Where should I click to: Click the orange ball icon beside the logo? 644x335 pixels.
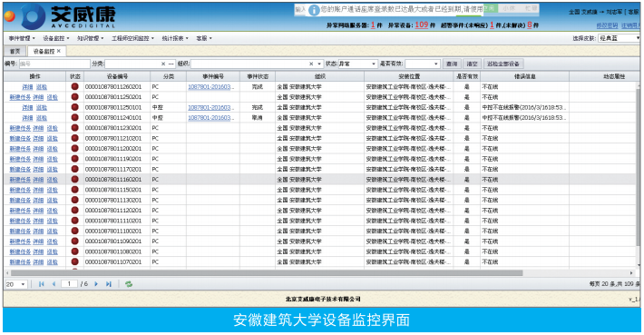pos(9,16)
